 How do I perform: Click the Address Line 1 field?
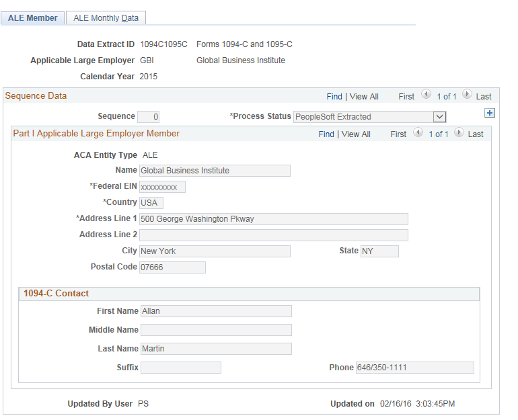coord(274,219)
